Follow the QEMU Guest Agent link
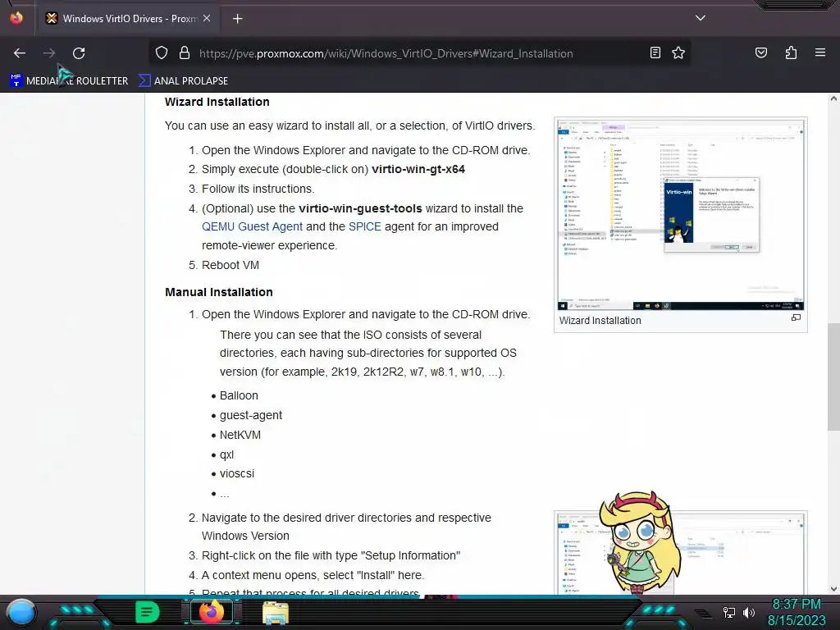 [252, 226]
